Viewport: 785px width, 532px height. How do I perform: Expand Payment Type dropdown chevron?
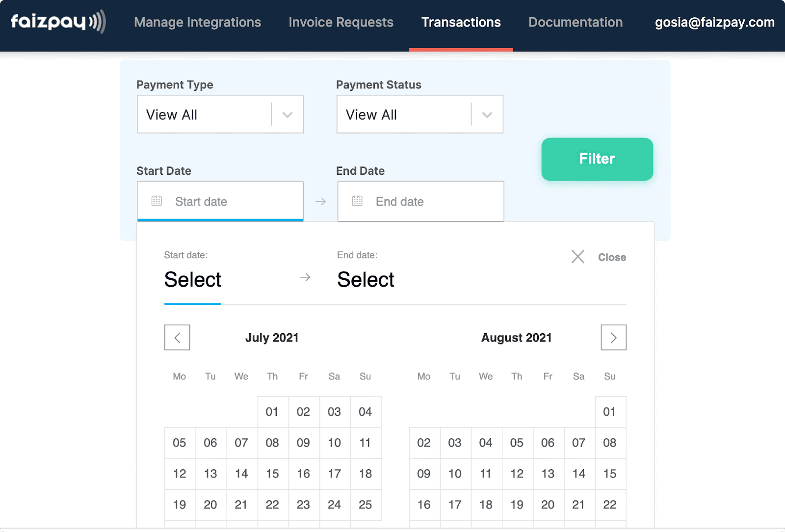[x=288, y=115]
